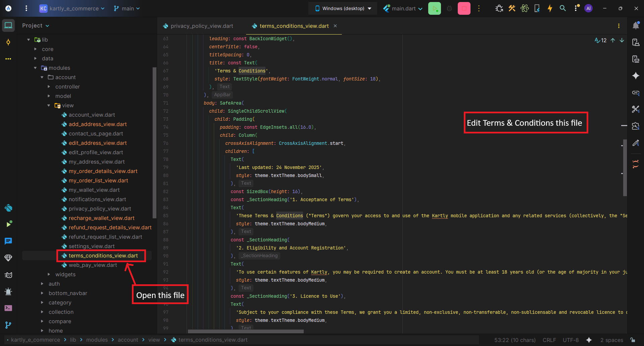Switch to privacy_policy_view.dart tab
The image size is (644, 346).
201,26
